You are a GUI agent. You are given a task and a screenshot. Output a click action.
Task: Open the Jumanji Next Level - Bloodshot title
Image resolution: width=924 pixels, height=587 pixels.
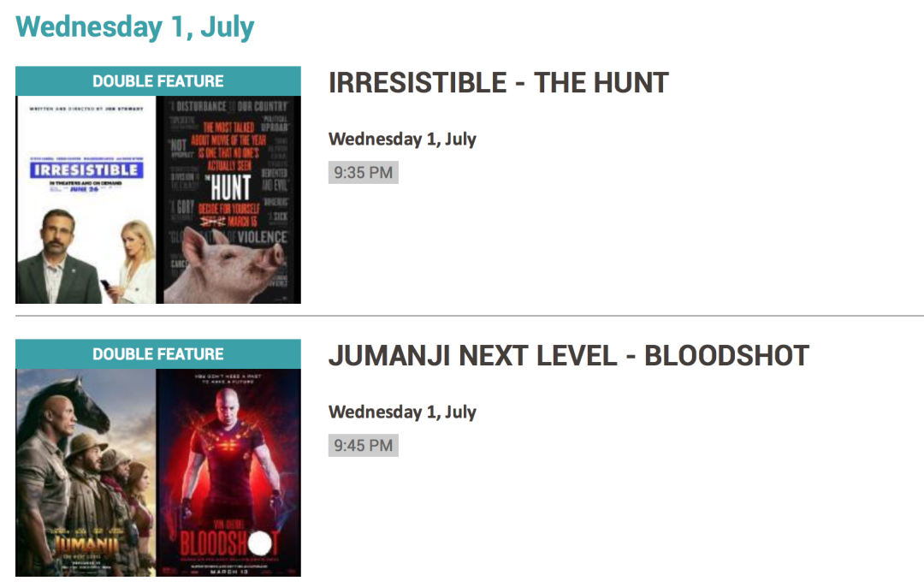[x=568, y=356]
